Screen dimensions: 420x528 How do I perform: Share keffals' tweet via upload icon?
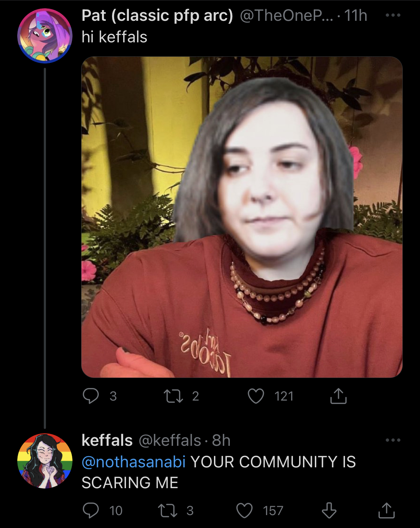coord(387,510)
